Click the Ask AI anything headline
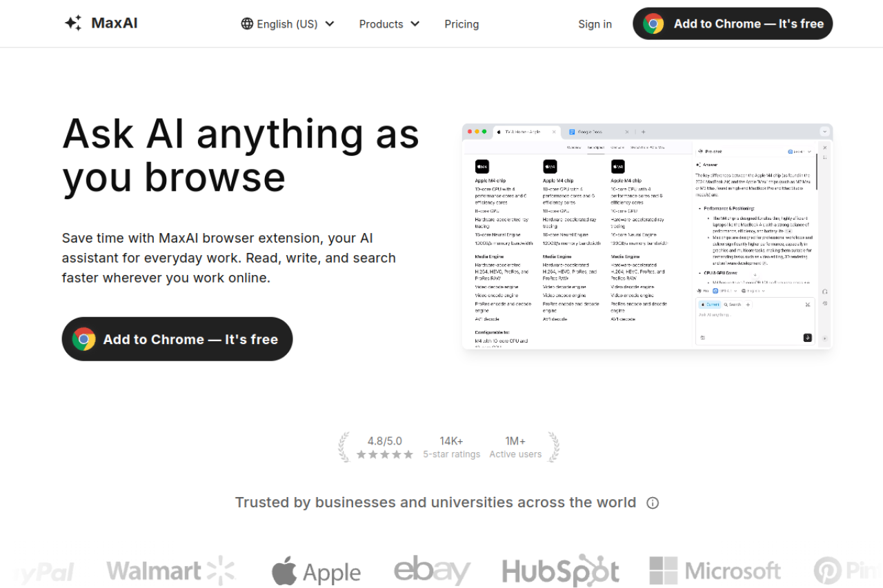This screenshot has height=588, width=883. [241, 154]
